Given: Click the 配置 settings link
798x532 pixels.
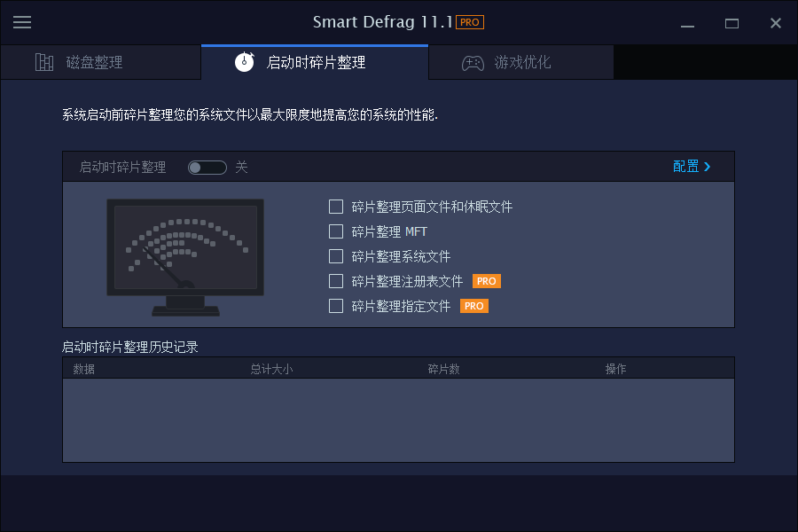Looking at the screenshot, I should pyautogui.click(x=687, y=167).
